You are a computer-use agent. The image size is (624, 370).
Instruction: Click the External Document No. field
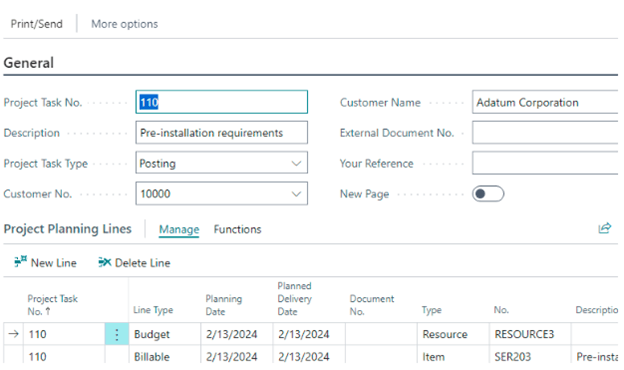click(x=545, y=132)
